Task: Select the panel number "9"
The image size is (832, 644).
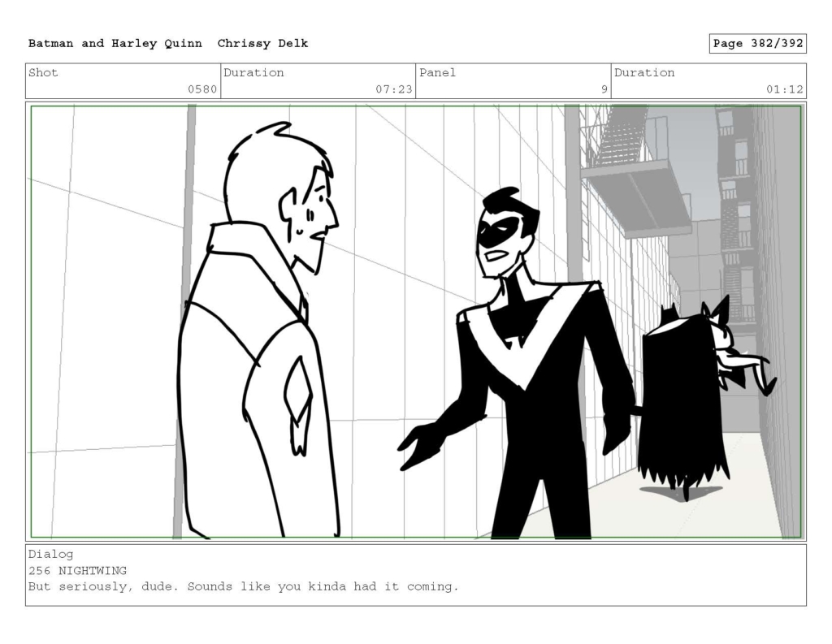Action: 604,89
